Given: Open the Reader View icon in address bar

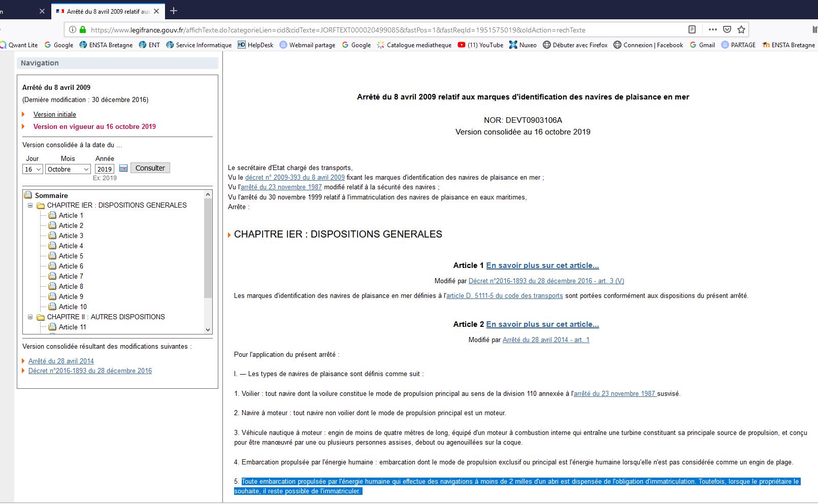Looking at the screenshot, I should (692, 29).
